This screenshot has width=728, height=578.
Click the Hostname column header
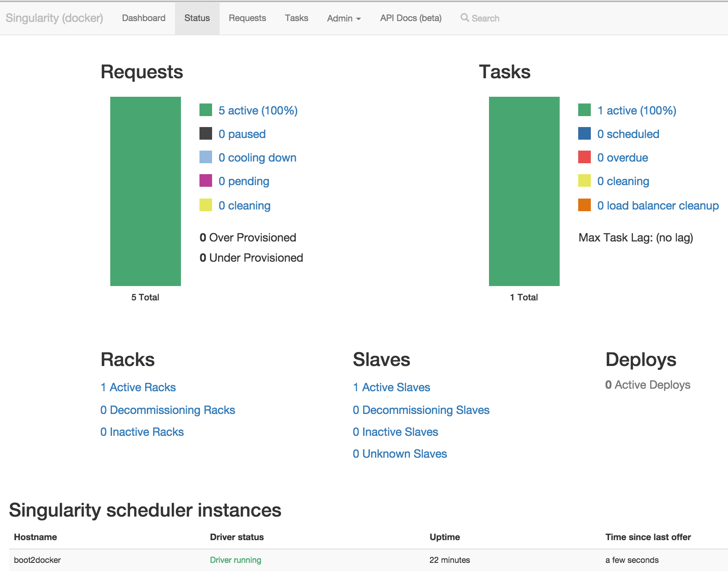pos(35,537)
